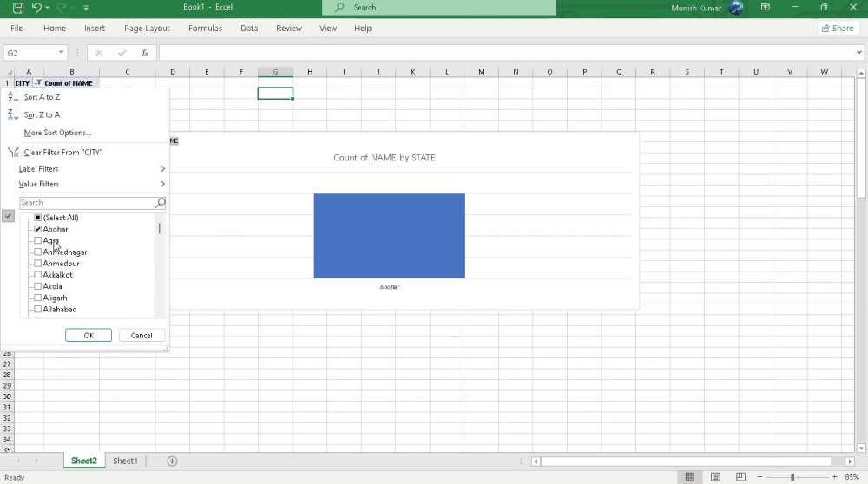Expand the Value Filters submenu
The width and height of the screenshot is (868, 484).
coord(86,184)
